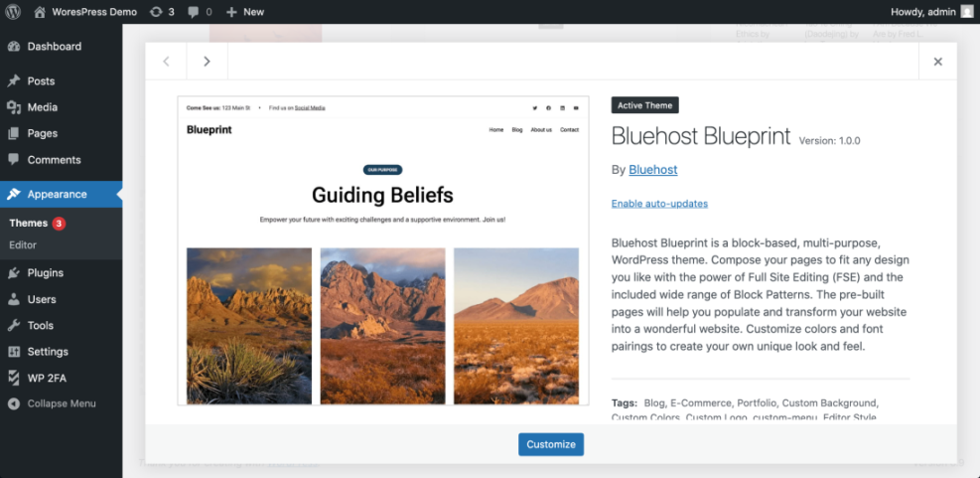The width and height of the screenshot is (980, 478).
Task: Click the Twitter icon in theme preview
Action: pyautogui.click(x=535, y=108)
